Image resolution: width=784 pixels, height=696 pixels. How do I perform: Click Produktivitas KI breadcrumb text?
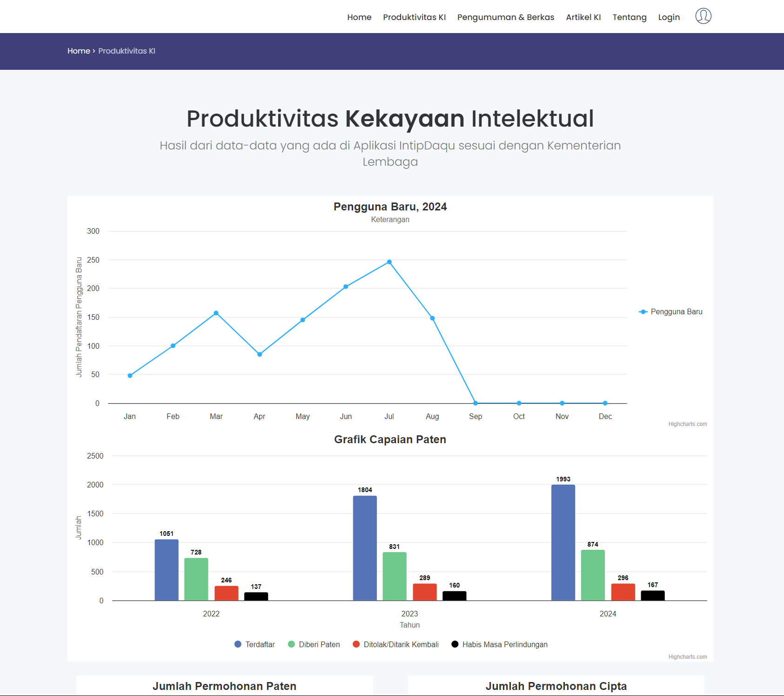(127, 51)
